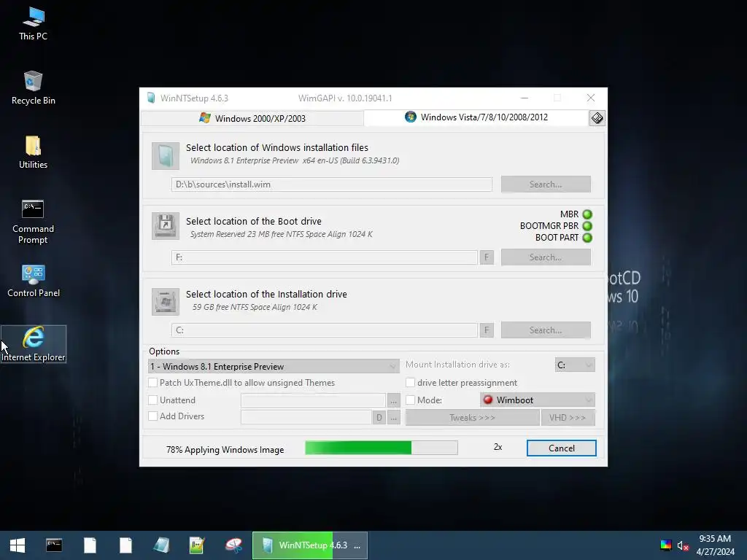
Task: Open the blue book taskbar icon
Action: tap(161, 545)
